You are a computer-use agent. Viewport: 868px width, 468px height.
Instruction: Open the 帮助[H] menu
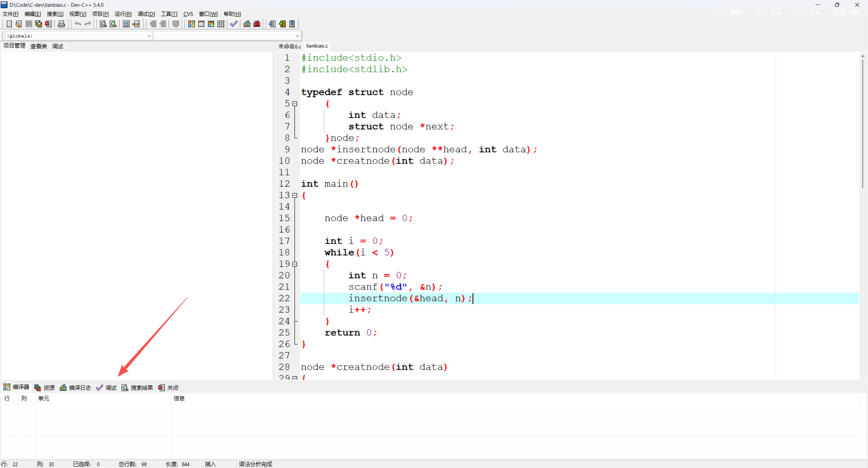(232, 14)
